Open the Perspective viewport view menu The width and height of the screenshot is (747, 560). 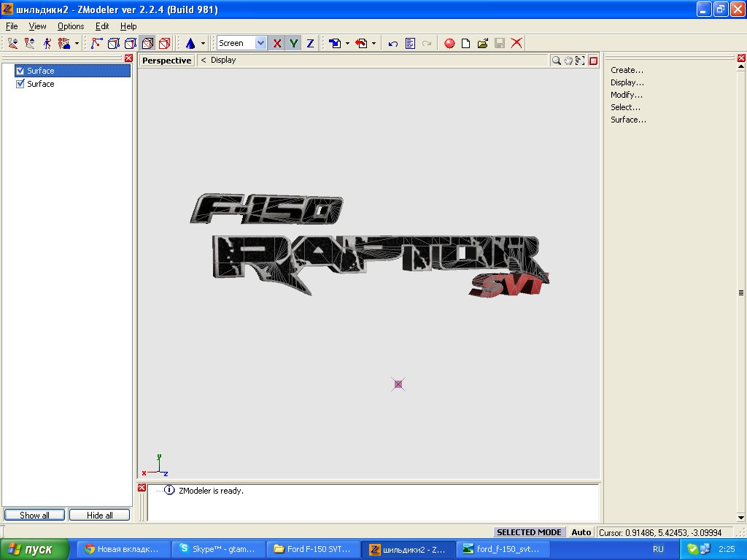pyautogui.click(x=166, y=61)
